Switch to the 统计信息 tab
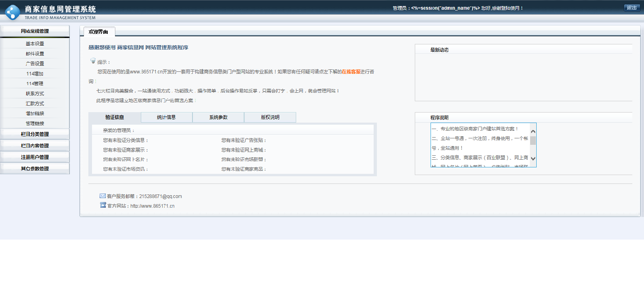Image resolution: width=644 pixels, height=290 pixels. (166, 117)
